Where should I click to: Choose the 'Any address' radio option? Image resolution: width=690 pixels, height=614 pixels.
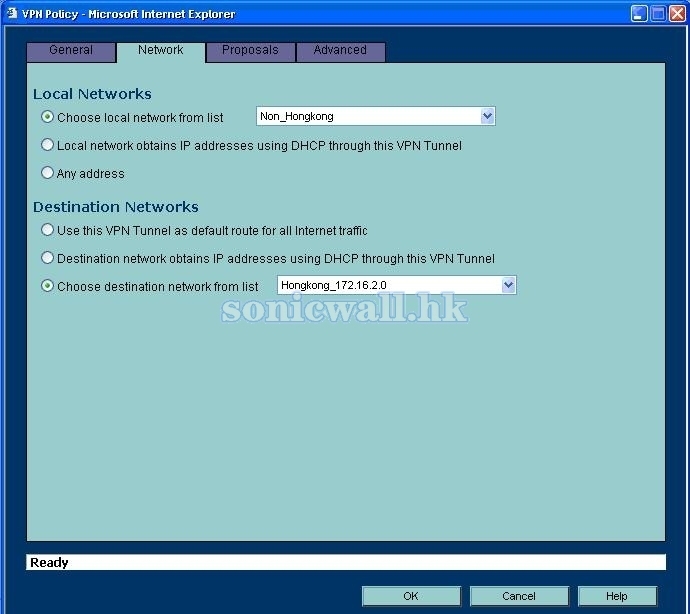pos(47,173)
